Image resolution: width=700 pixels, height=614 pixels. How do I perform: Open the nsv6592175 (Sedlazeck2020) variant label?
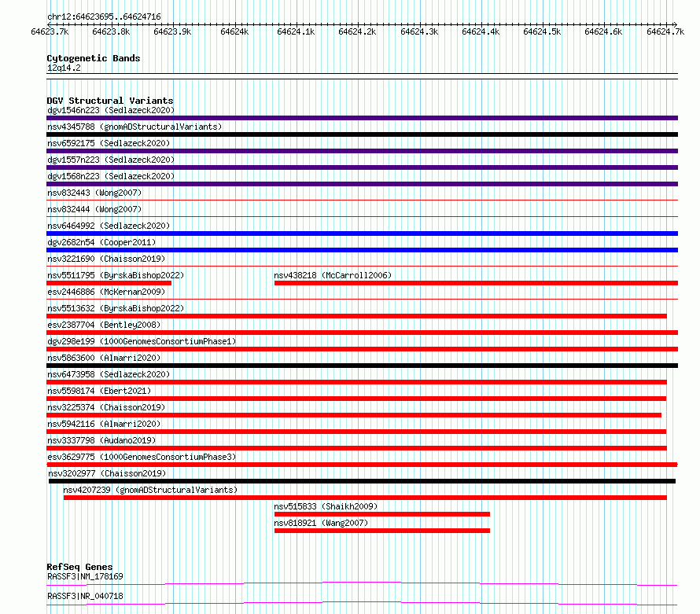(x=109, y=143)
